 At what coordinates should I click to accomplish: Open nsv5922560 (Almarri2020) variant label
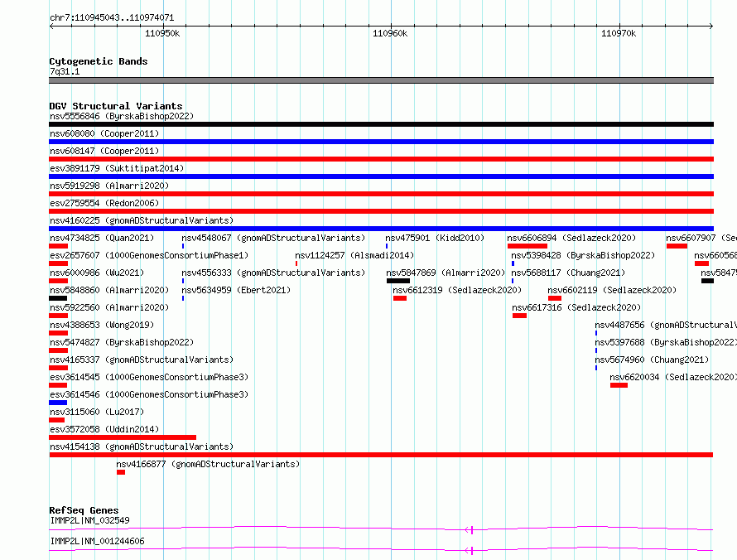[x=109, y=307]
